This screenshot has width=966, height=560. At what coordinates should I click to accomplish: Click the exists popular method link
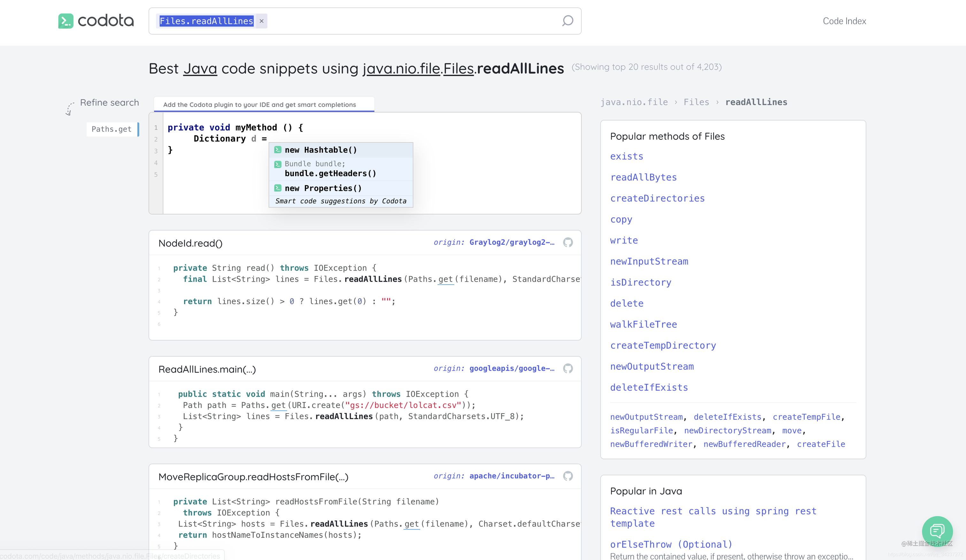tap(627, 156)
